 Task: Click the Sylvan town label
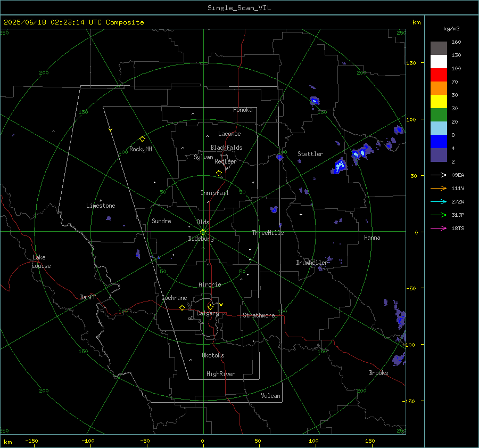tap(203, 157)
